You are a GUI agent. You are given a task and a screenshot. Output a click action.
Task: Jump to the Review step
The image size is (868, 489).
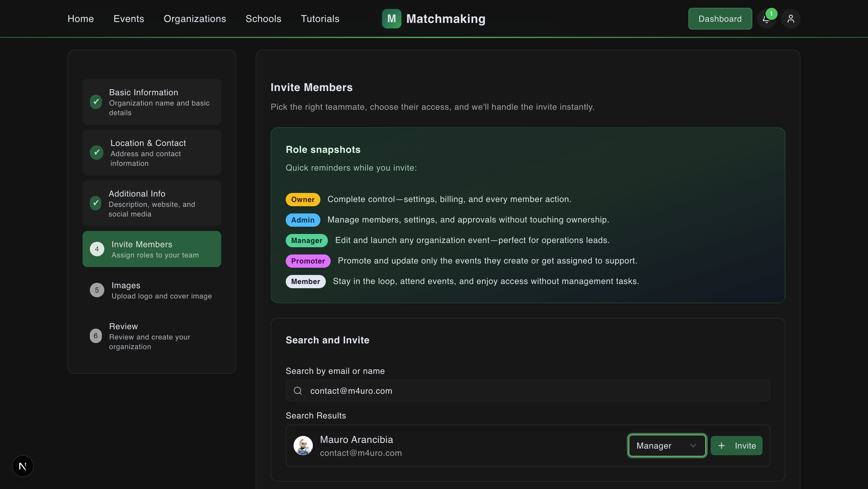coord(152,336)
